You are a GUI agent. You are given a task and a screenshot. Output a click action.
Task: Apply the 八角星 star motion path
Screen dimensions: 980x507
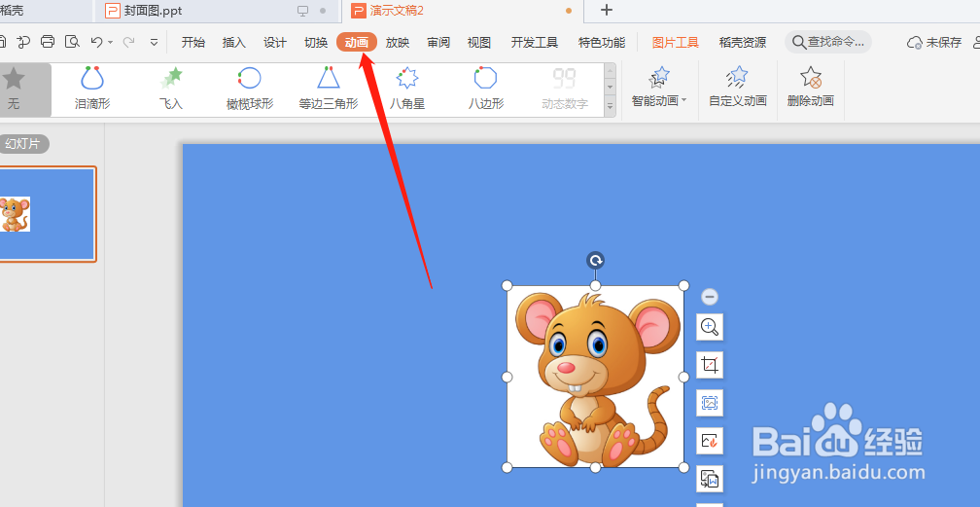[406, 90]
